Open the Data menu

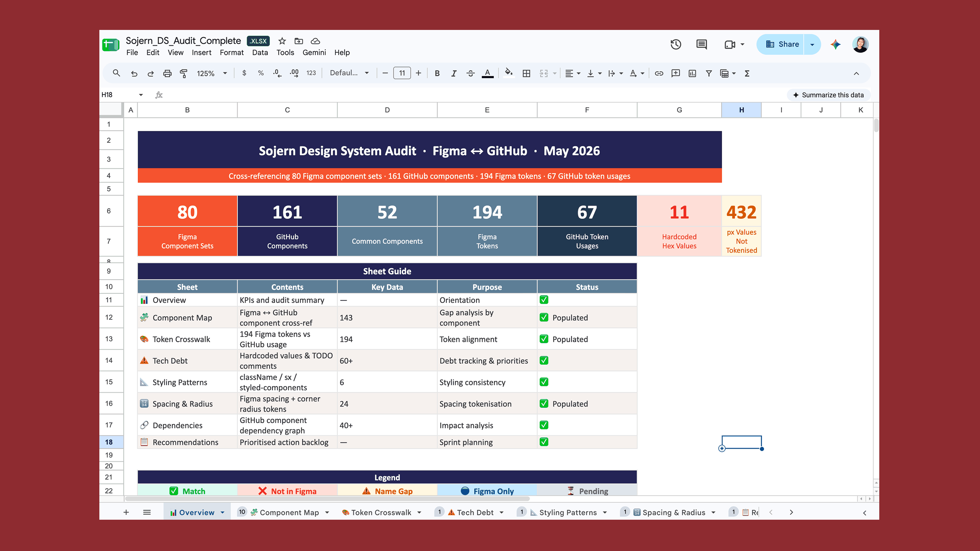[260, 52]
